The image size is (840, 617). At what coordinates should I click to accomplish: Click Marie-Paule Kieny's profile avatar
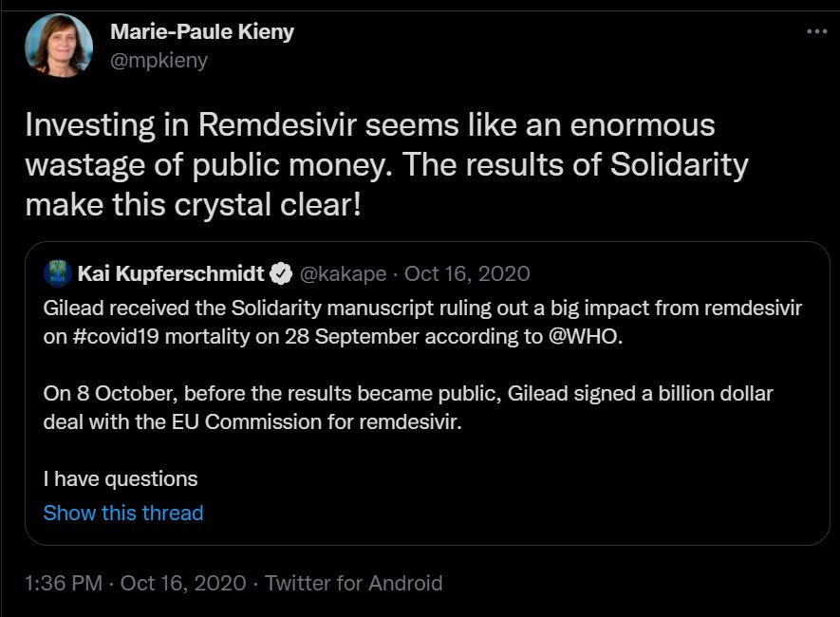click(60, 46)
